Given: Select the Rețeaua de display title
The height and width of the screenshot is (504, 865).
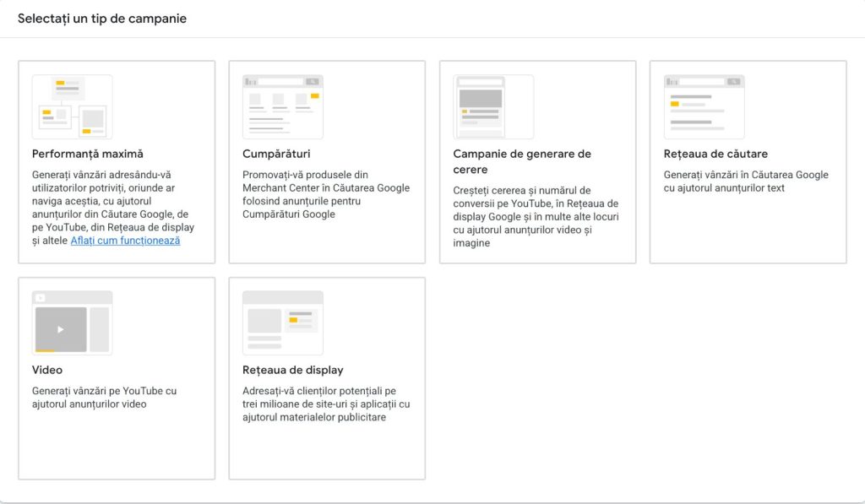Looking at the screenshot, I should [293, 370].
